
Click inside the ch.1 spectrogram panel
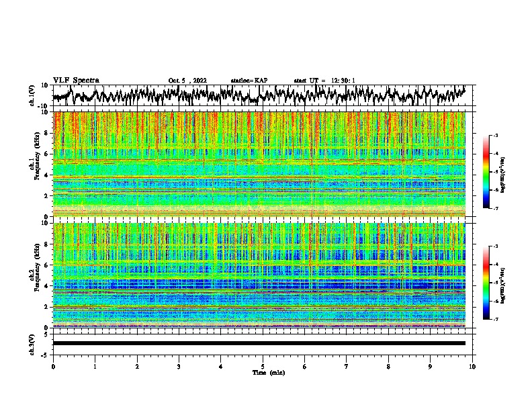(259, 164)
